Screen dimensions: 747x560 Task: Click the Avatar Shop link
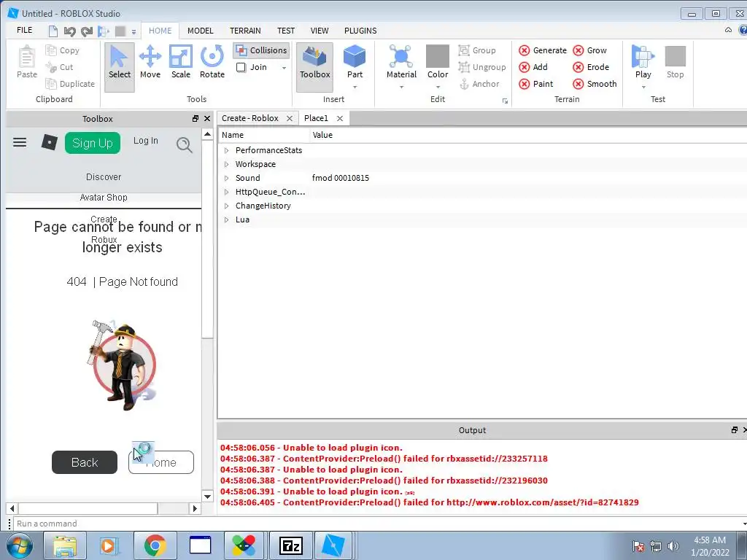pyautogui.click(x=104, y=197)
